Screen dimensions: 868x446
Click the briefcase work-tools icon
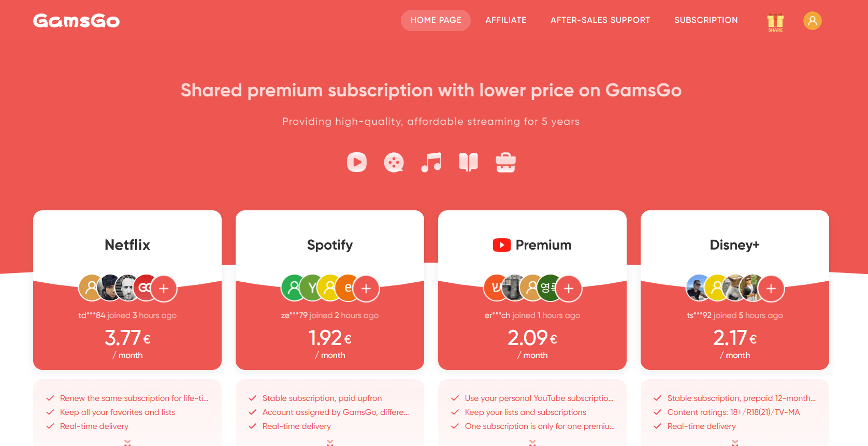click(x=505, y=162)
